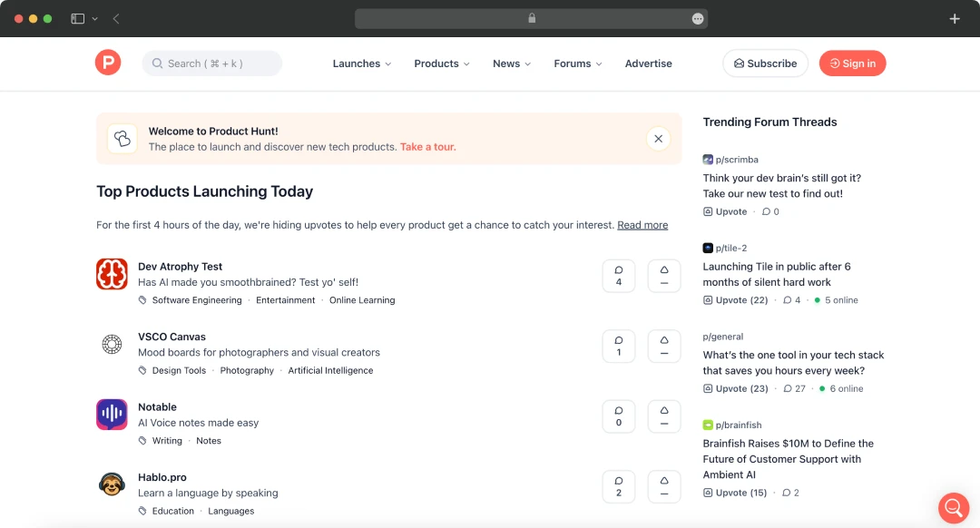Viewport: 980px width, 528px height.
Task: Select the Design Tools tag
Action: pos(179,370)
